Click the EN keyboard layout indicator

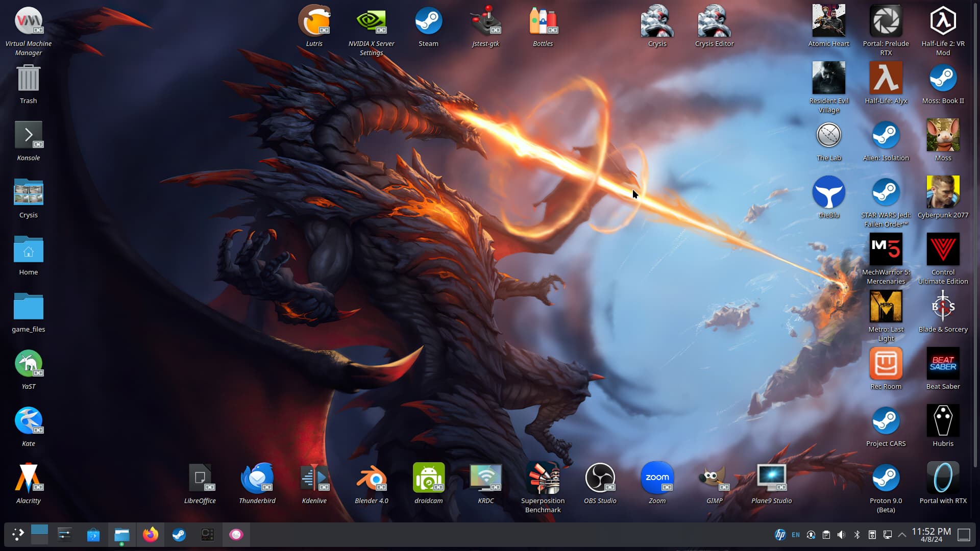tap(795, 535)
